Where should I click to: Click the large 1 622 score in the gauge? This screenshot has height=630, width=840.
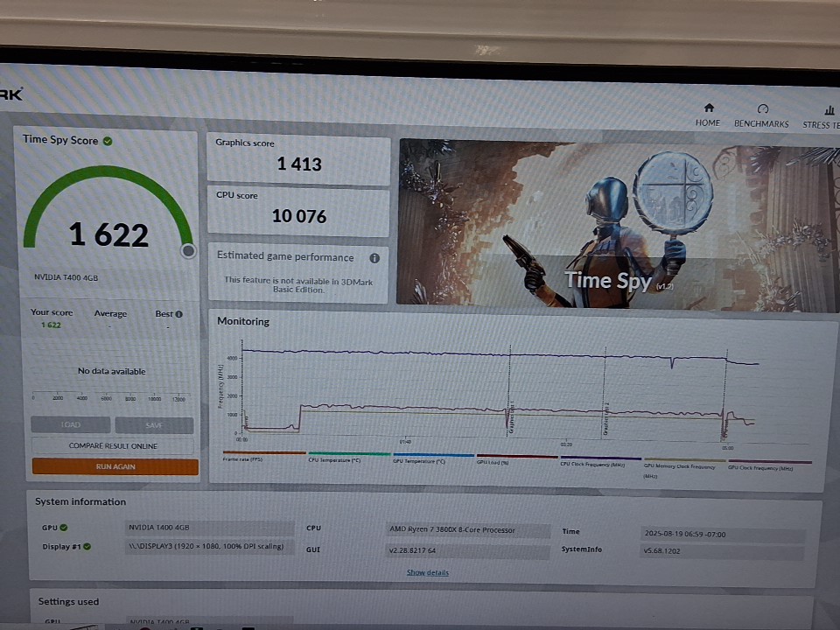click(x=108, y=234)
